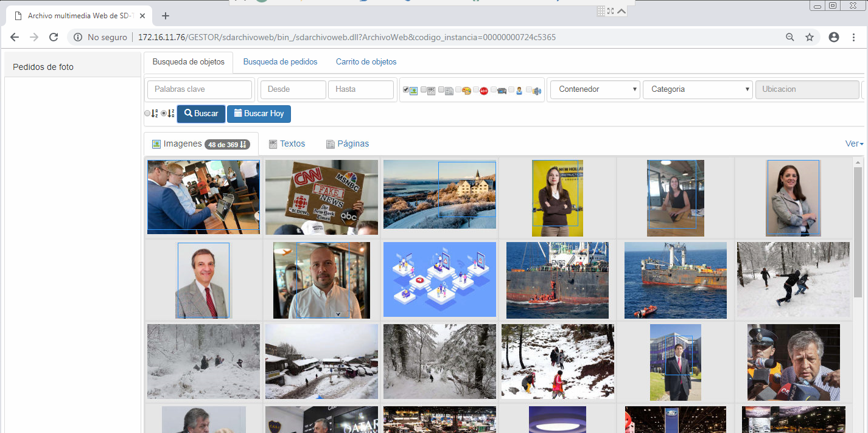The image size is (868, 433).
Task: Reload the page with the refresh icon
Action: 54,37
